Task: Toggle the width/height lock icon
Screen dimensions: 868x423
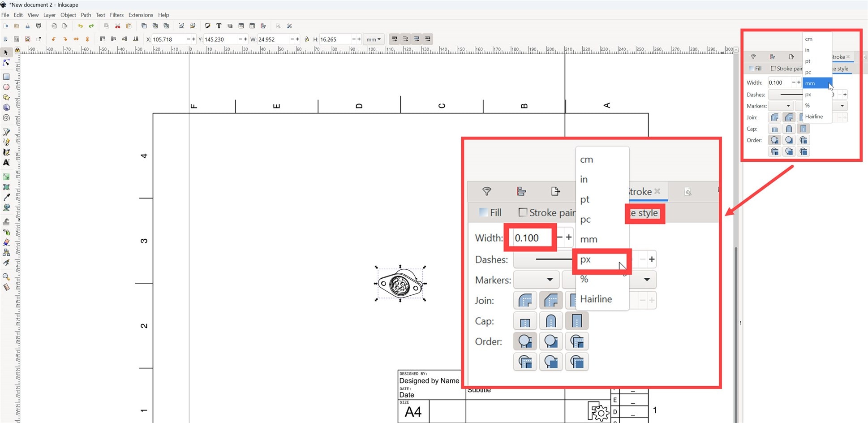Action: click(307, 39)
